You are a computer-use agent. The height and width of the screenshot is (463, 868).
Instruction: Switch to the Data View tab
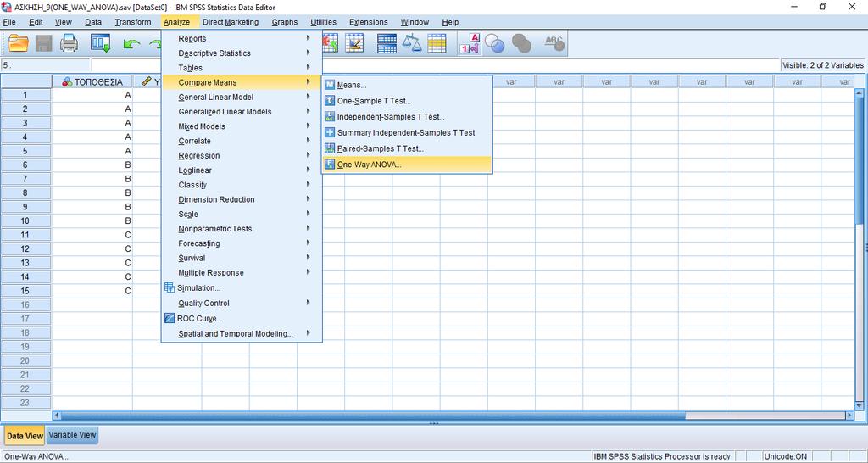(25, 436)
